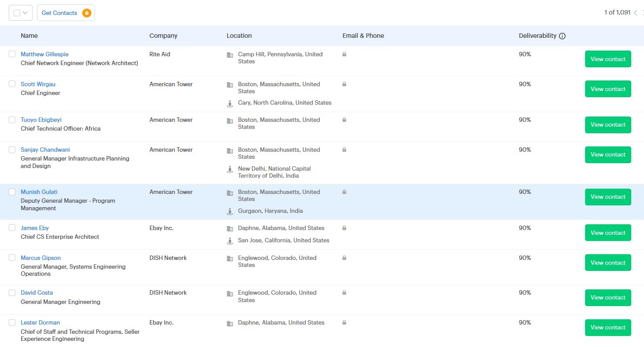The height and width of the screenshot is (347, 644).
Task: Click building icon in Marcus Gipson's location
Action: click(x=230, y=259)
